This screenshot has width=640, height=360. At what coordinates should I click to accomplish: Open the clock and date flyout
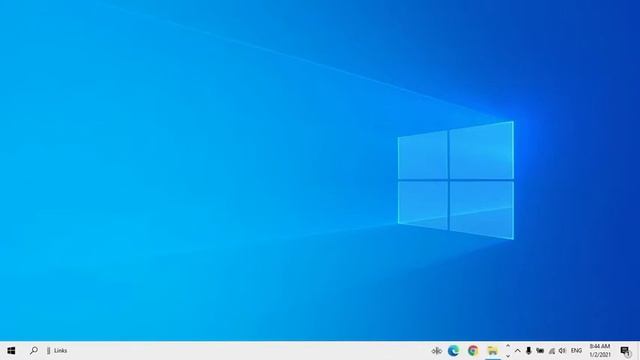600,351
